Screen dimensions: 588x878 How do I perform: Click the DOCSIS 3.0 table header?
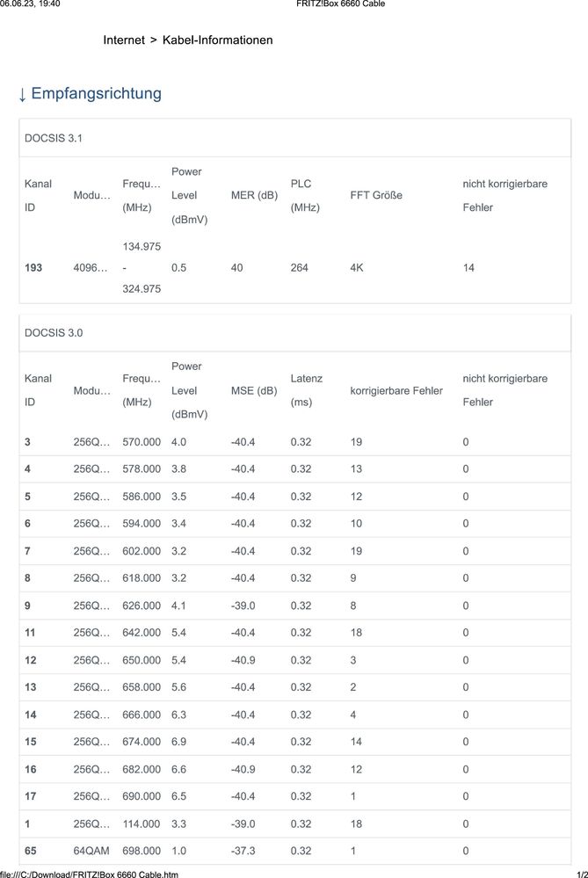pyautogui.click(x=54, y=333)
